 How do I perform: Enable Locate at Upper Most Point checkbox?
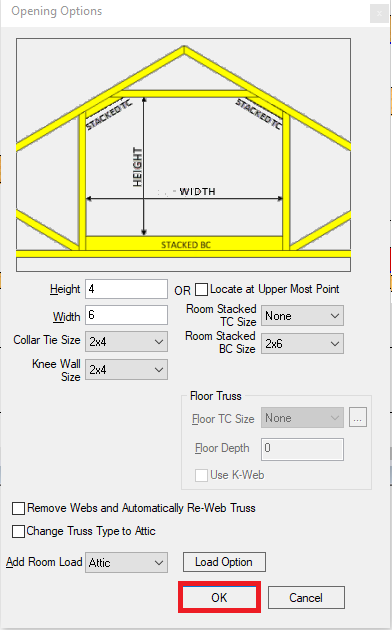[x=201, y=289]
